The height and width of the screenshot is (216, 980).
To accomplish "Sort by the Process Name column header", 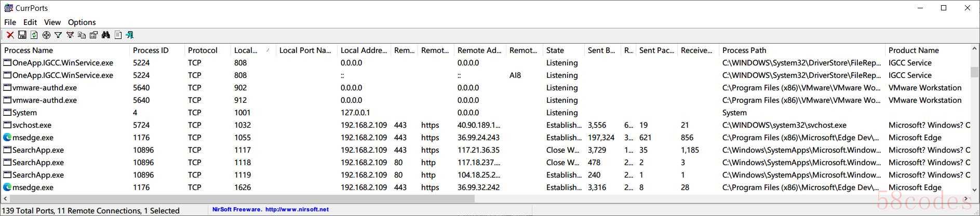I will pos(65,50).
